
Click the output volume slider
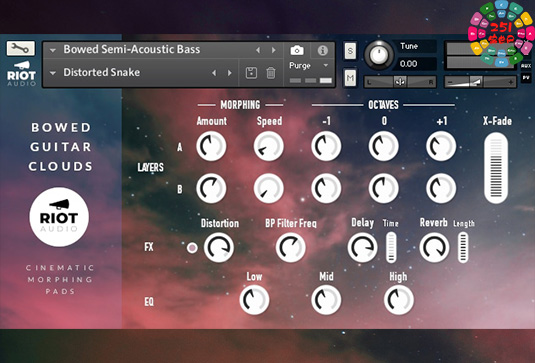pyautogui.click(x=480, y=82)
